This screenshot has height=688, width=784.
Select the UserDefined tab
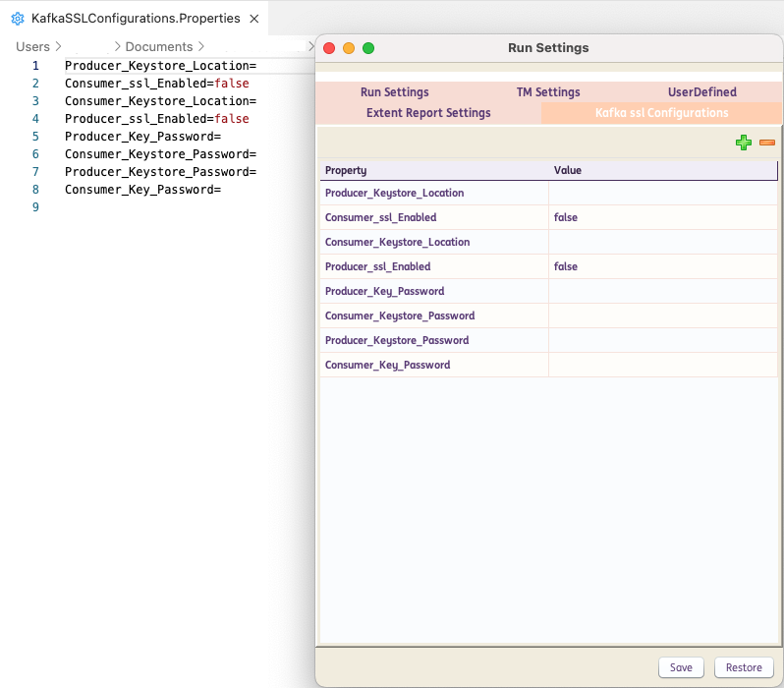(701, 92)
